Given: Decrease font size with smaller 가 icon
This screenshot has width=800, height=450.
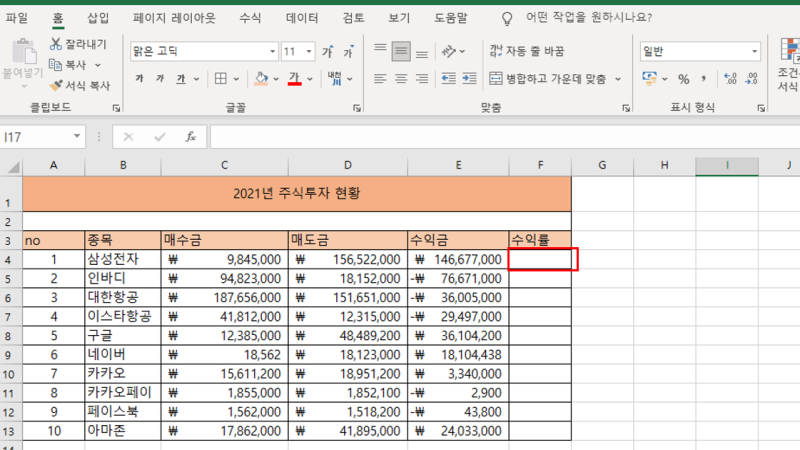Looking at the screenshot, I should pos(349,52).
